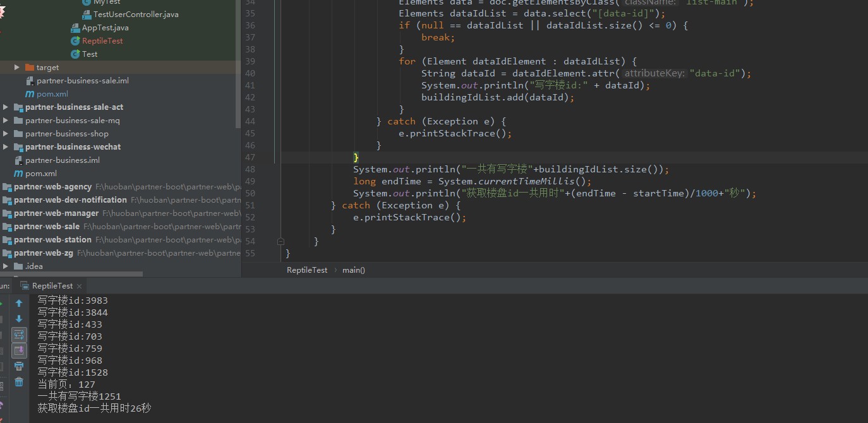Close the ReptileTest run tab

79,286
